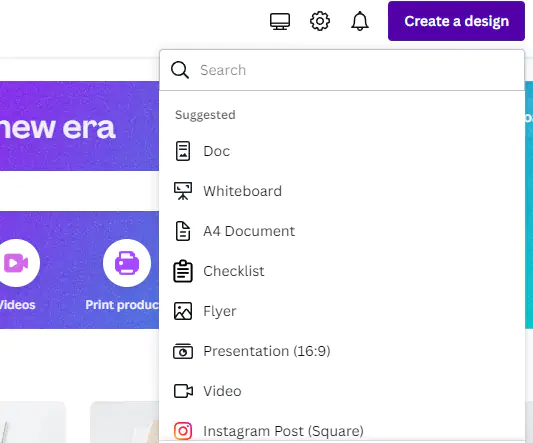
Task: Click the Print products label
Action: coord(122,305)
